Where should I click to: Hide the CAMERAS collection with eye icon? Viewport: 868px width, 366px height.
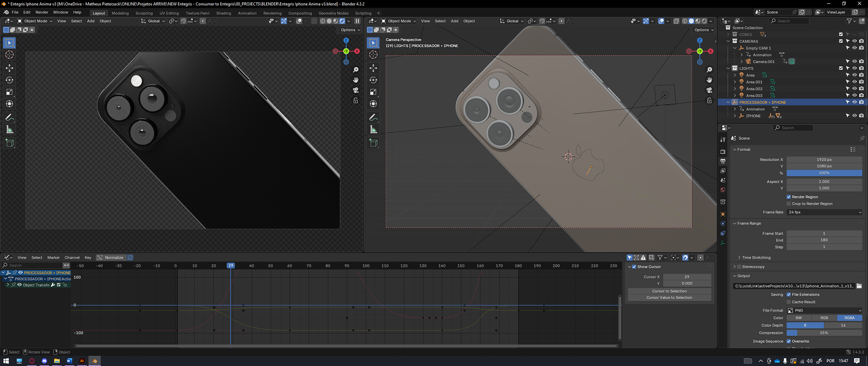(x=854, y=41)
